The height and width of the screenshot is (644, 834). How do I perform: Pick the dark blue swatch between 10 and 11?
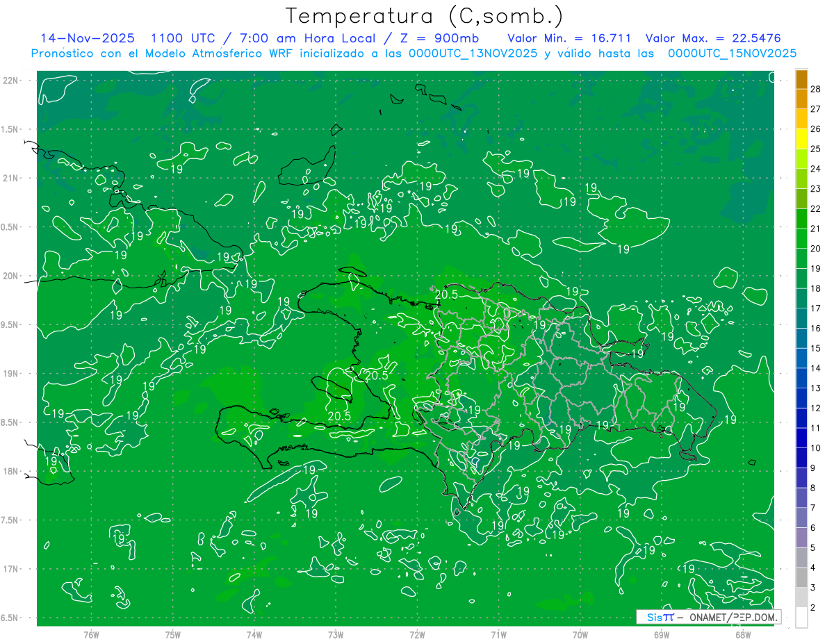coord(801,438)
